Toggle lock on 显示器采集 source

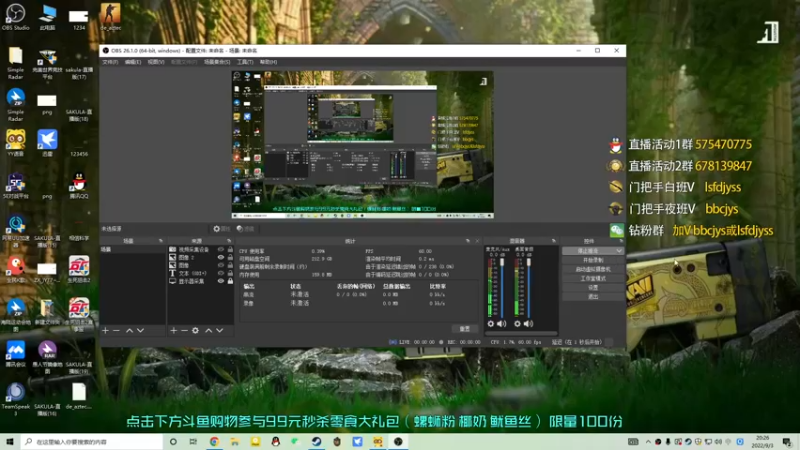tap(230, 281)
